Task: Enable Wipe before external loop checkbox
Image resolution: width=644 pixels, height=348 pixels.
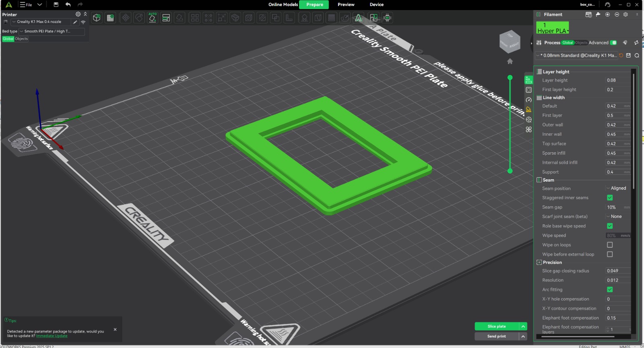Action: tap(610, 254)
